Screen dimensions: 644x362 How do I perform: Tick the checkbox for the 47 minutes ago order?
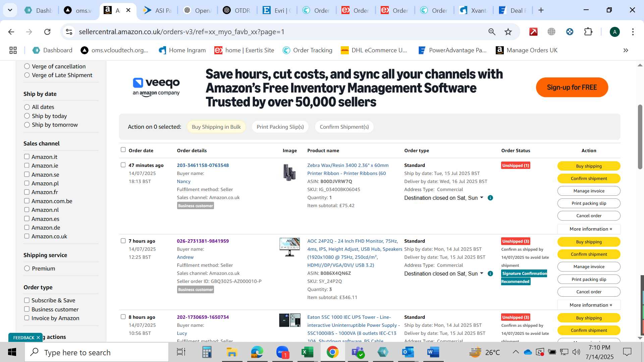pyautogui.click(x=123, y=165)
